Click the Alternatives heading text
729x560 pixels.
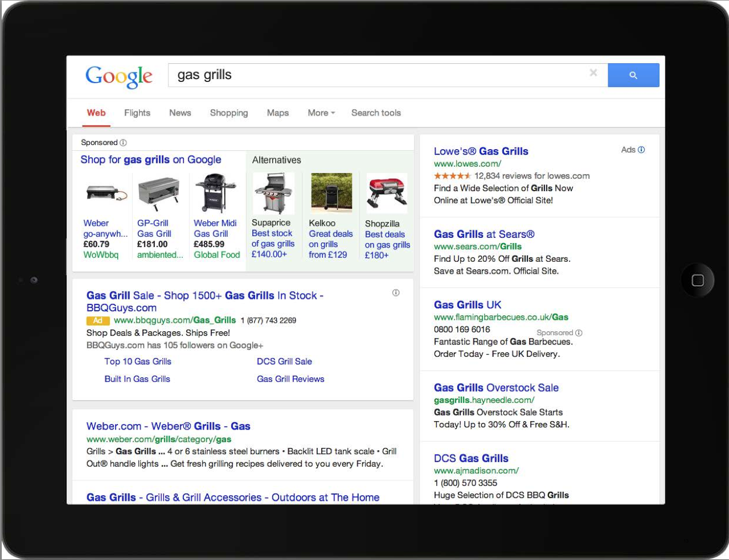277,160
